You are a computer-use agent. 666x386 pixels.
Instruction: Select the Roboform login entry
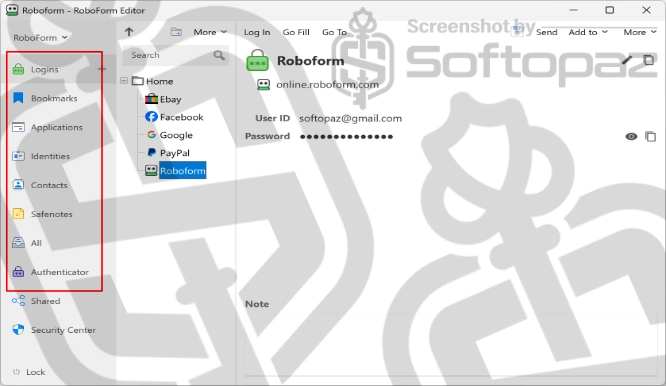[x=183, y=170]
